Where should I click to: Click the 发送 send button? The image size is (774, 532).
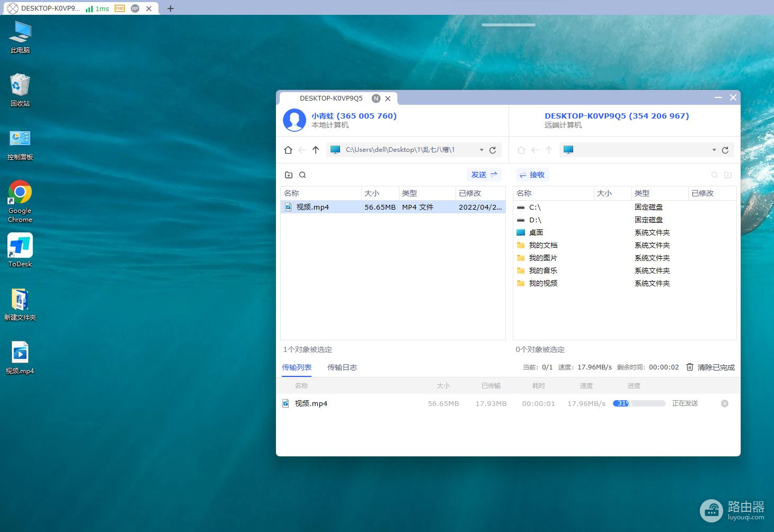tap(484, 175)
